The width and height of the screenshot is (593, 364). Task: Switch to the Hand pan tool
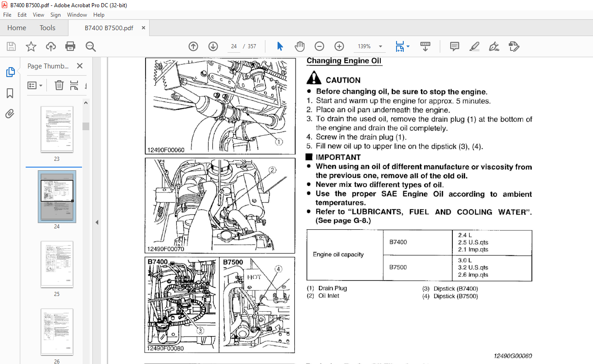click(x=300, y=46)
